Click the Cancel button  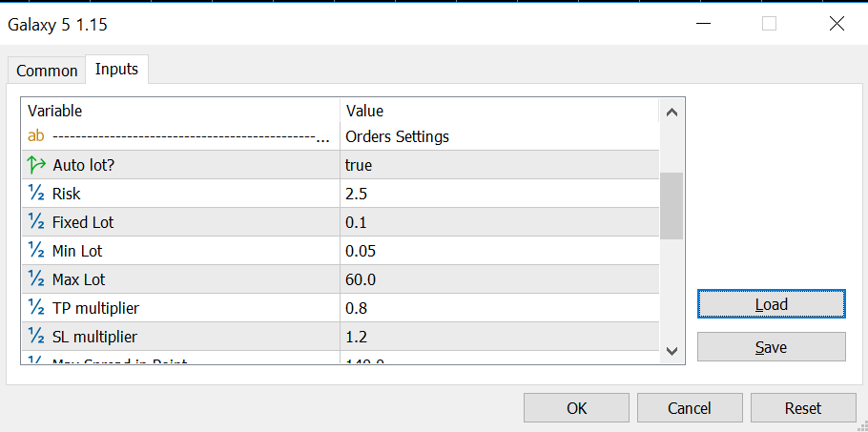tap(689, 408)
